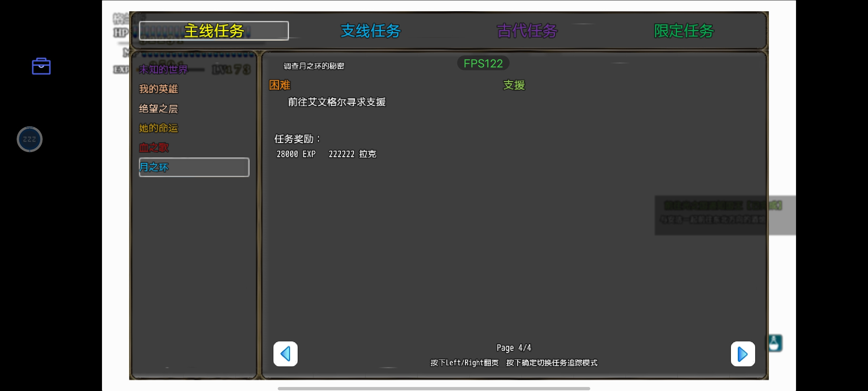
Task: Go to next page with right arrow
Action: 743,354
